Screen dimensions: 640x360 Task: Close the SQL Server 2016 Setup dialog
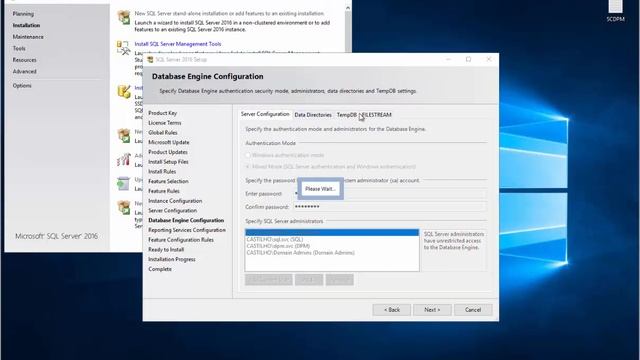pos(489,59)
